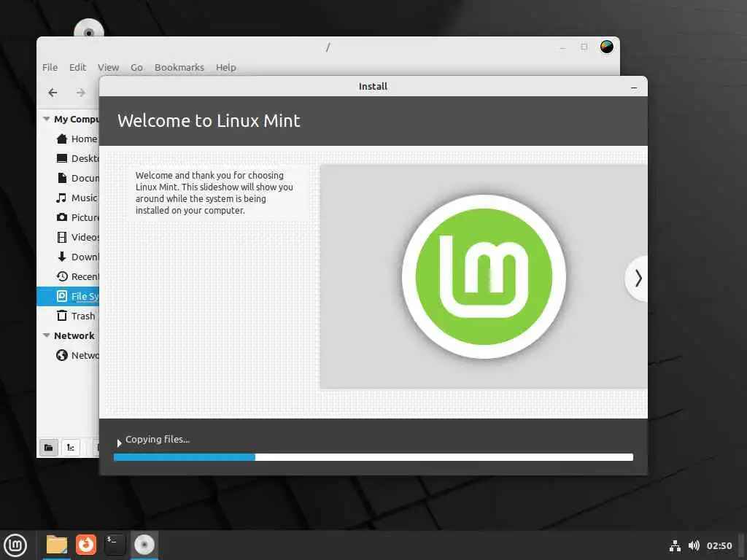Minimize the Install window
747x560 pixels.
634,87
